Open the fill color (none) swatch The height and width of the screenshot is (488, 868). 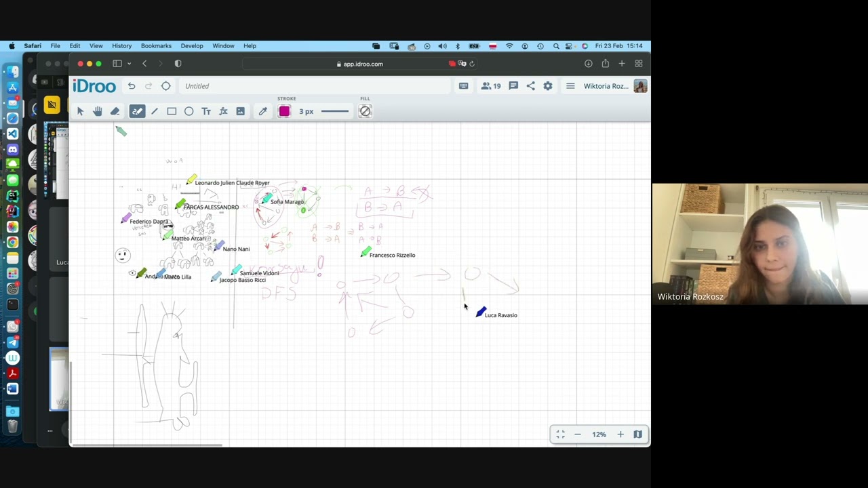coord(365,111)
